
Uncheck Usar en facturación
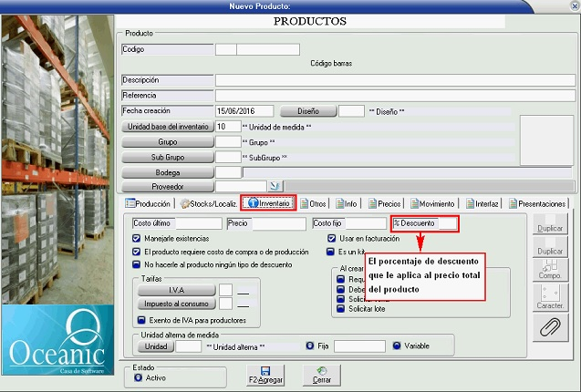[331, 238]
